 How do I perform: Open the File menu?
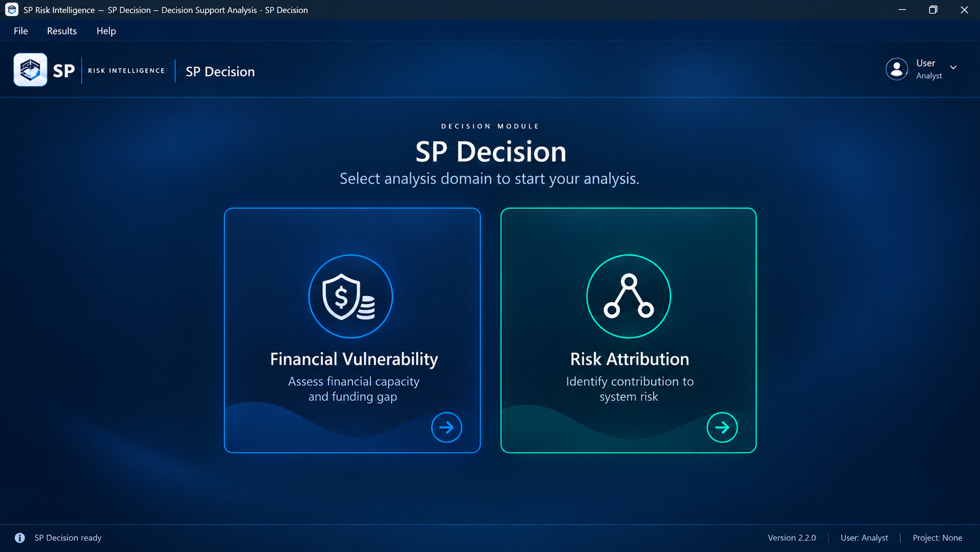coord(21,31)
